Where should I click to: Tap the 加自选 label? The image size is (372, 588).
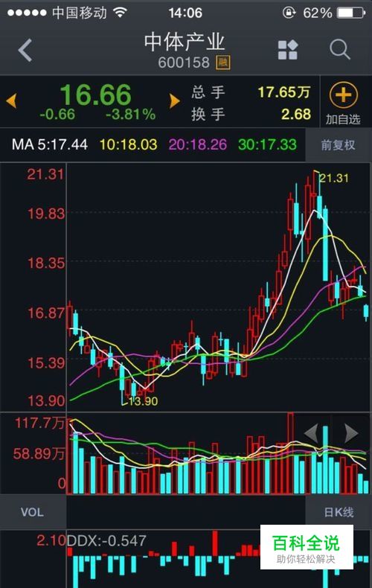coord(343,120)
